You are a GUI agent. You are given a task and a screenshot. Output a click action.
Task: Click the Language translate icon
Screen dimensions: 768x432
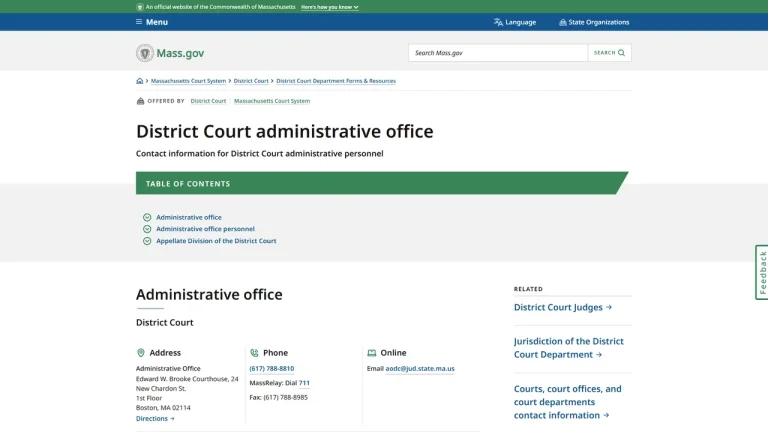[x=498, y=22]
